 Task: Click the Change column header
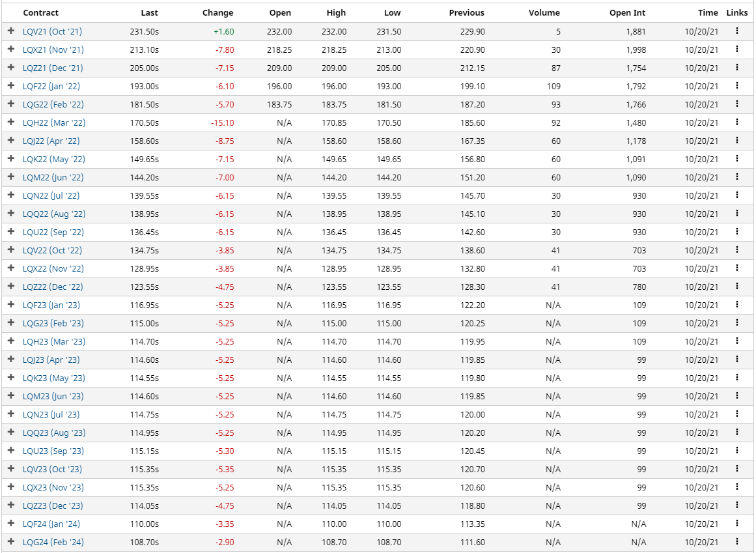(x=217, y=12)
